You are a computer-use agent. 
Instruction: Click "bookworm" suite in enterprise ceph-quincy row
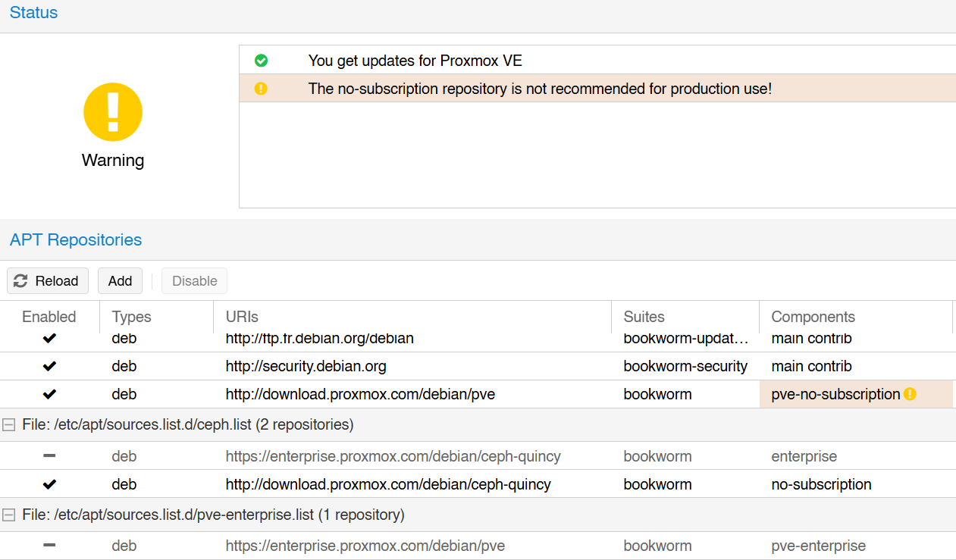pyautogui.click(x=658, y=456)
